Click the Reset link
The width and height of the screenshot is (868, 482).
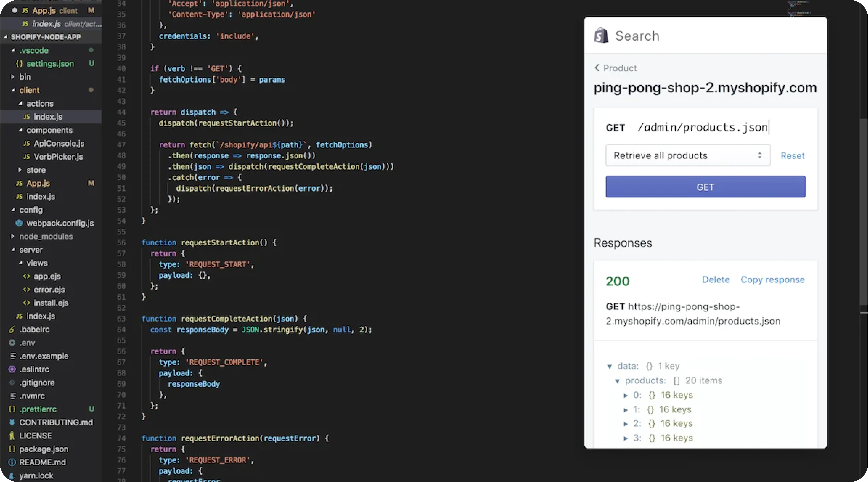792,155
